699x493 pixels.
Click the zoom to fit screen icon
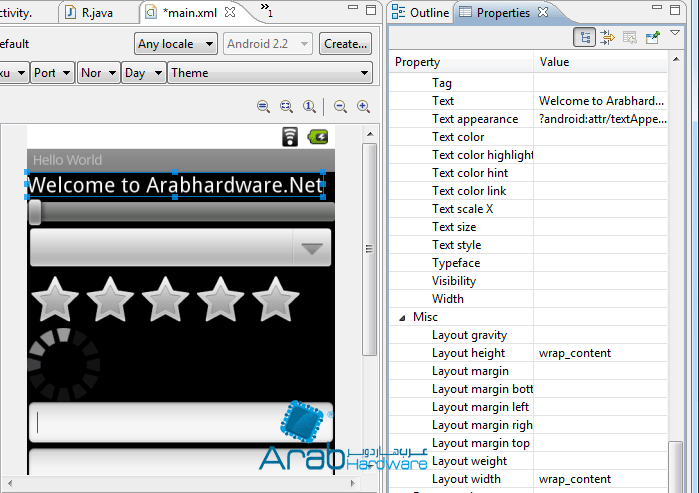[286, 107]
